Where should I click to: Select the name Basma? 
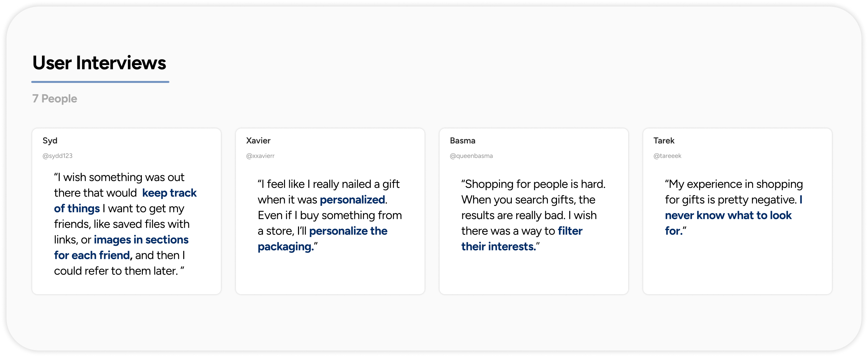pos(462,140)
